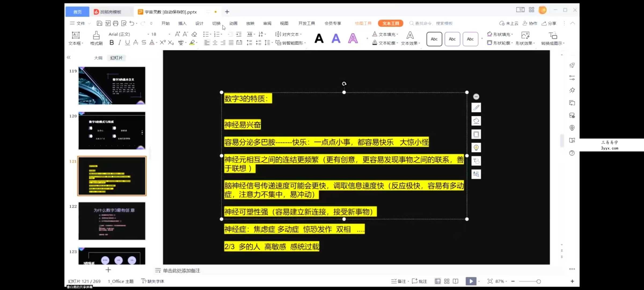Open the Arial font name dropdown

coord(148,34)
